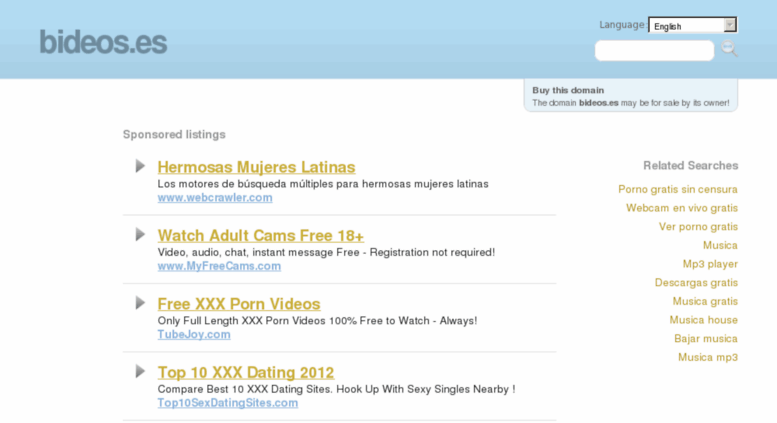Click description text 'Los motores de búsqueda múltiples'

pos(245,184)
